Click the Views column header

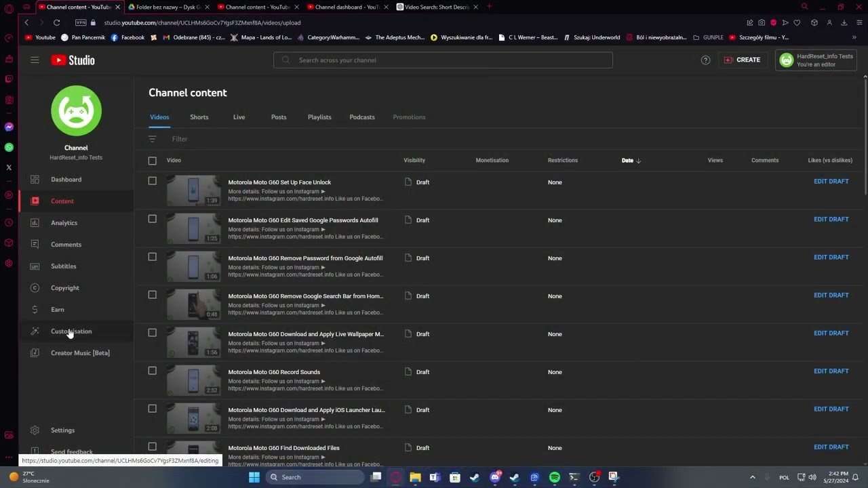coord(715,161)
